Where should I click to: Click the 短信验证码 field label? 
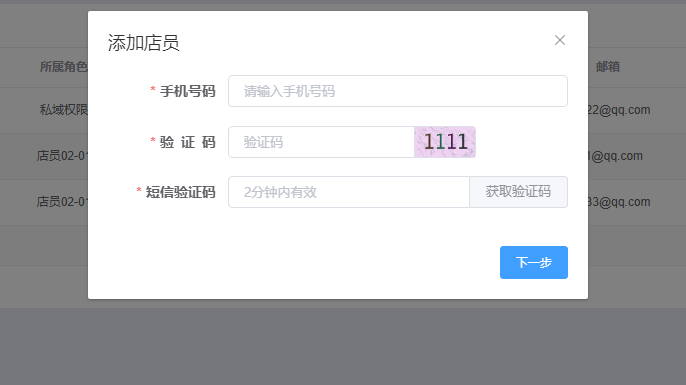(180, 192)
